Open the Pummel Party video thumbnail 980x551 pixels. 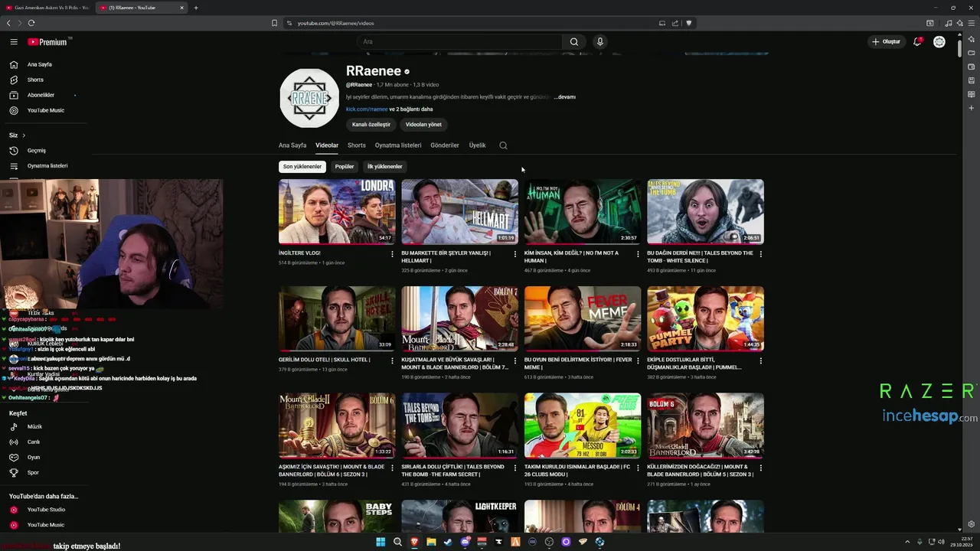tap(705, 319)
